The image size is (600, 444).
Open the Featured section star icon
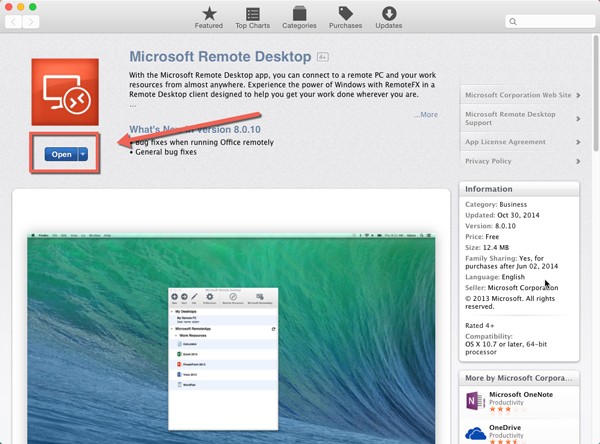coord(209,14)
